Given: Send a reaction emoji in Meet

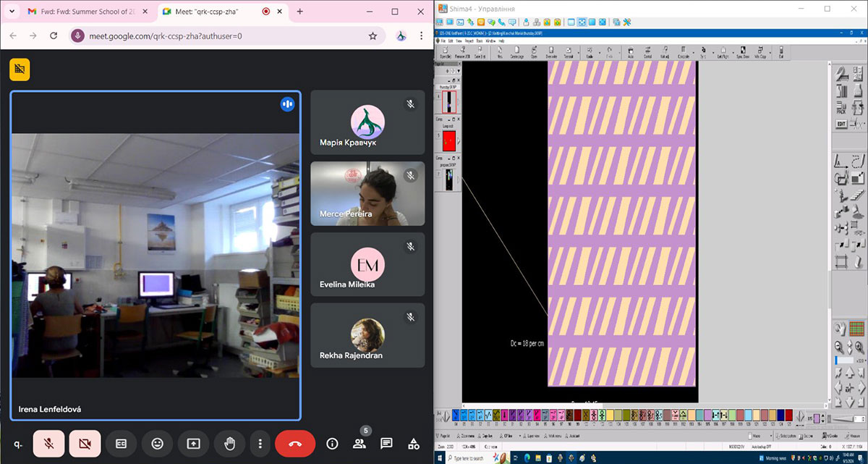Looking at the screenshot, I should (x=157, y=443).
